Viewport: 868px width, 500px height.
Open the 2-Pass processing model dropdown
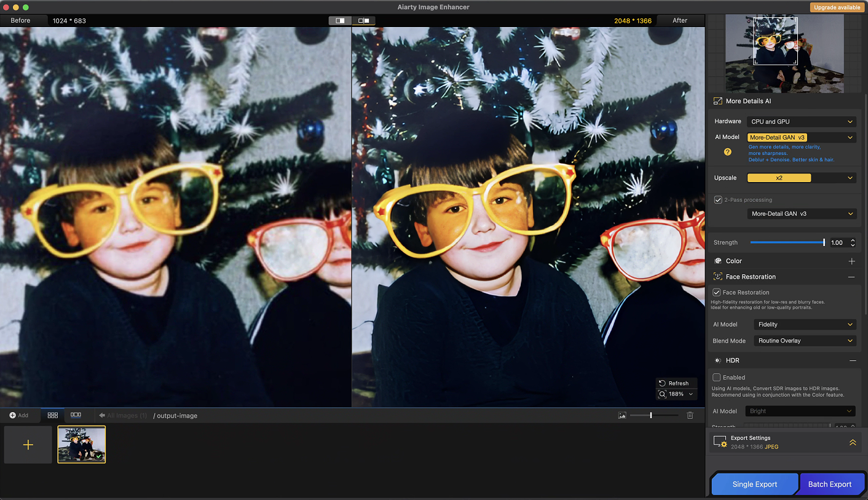802,214
